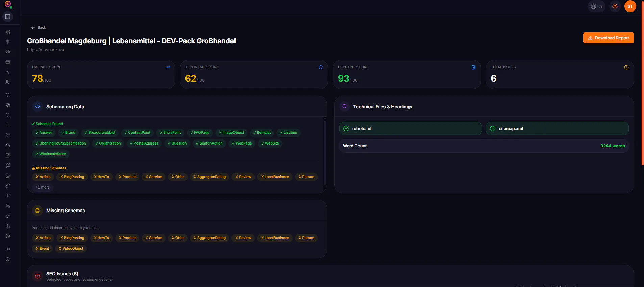Viewport: 644px width, 287px height.
Task: Select the WholesaleStore schema chip
Action: (51, 154)
